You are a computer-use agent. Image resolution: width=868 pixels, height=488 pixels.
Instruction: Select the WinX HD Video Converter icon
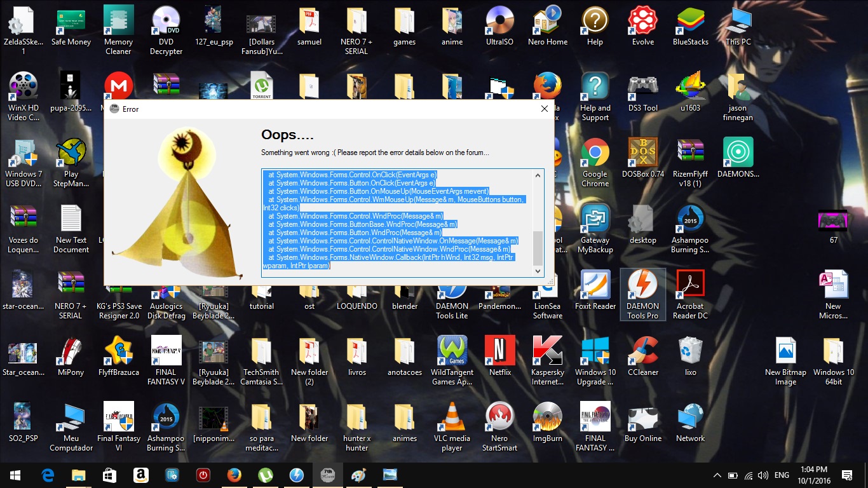(x=24, y=97)
